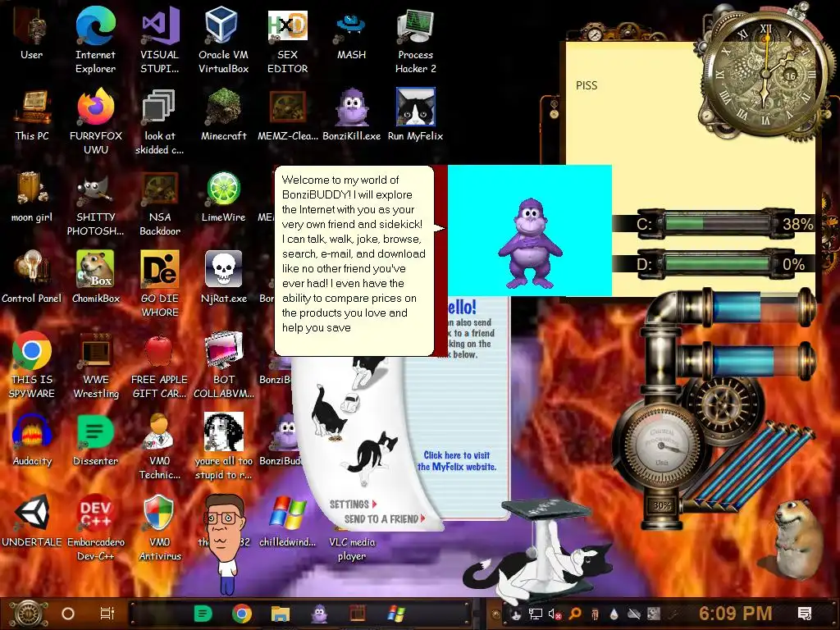Screen dimensions: 840x630
Task: Select the This PC icon
Action: 32,115
